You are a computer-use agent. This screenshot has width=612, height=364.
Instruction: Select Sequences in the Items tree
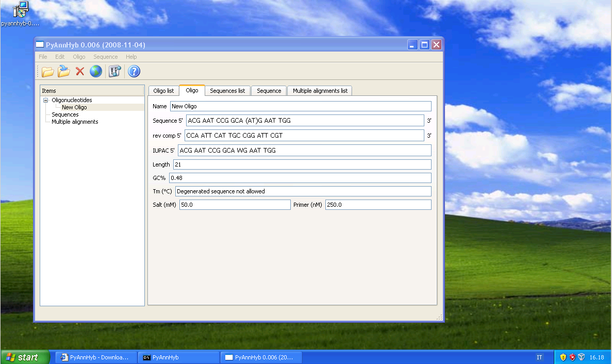pos(65,114)
